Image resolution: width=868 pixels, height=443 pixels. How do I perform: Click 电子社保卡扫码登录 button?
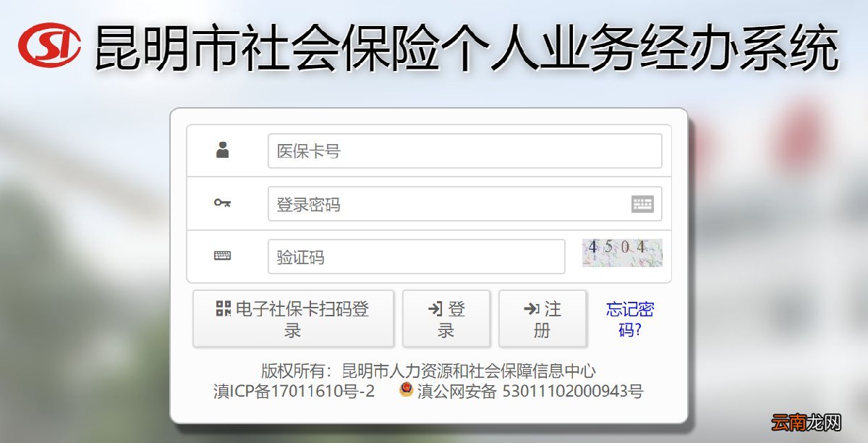pyautogui.click(x=293, y=319)
